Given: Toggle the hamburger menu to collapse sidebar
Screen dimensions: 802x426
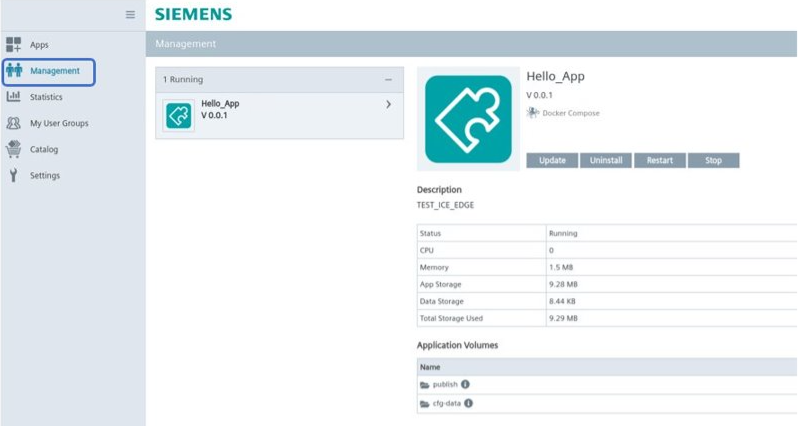Looking at the screenshot, I should [130, 15].
